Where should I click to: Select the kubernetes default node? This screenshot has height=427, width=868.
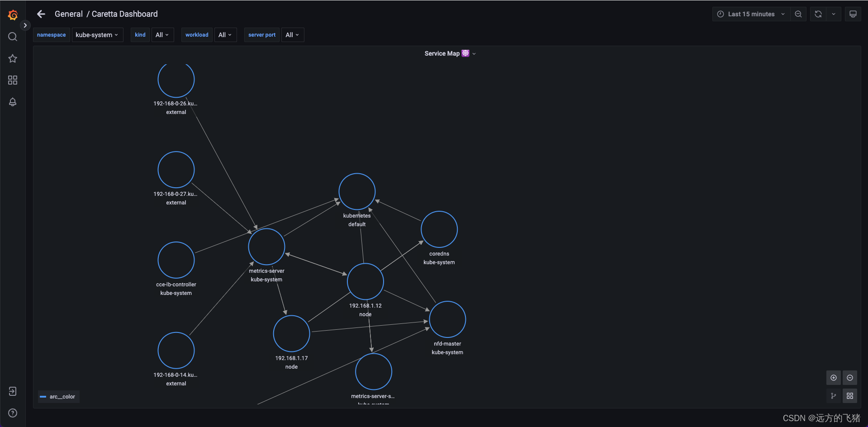click(x=357, y=191)
